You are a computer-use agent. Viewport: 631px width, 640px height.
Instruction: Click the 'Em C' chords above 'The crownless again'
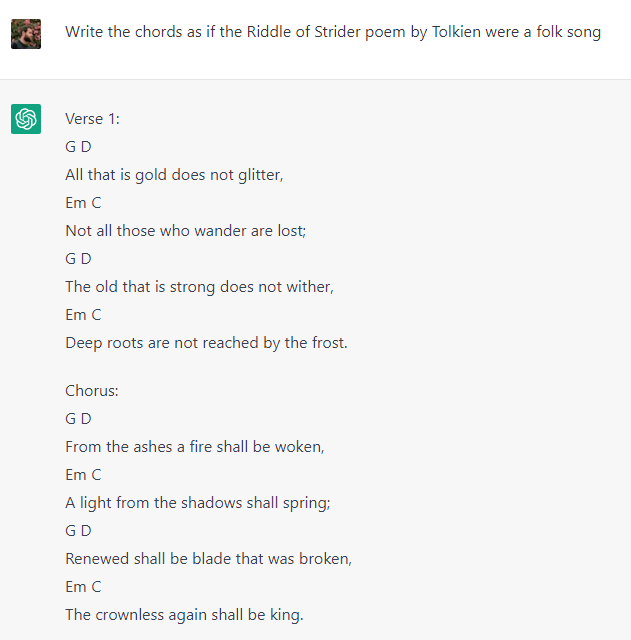click(x=83, y=587)
